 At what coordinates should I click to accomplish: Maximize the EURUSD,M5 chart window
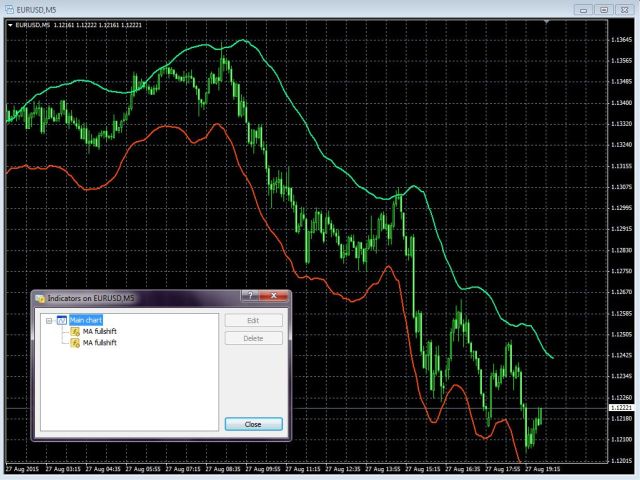[603, 9]
